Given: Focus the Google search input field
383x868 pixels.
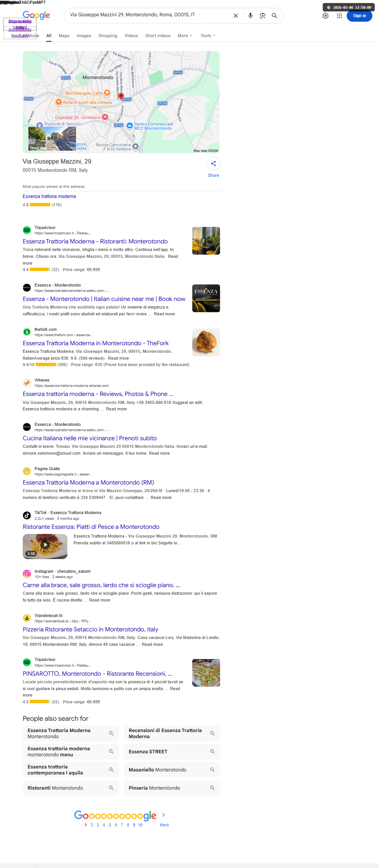Looking at the screenshot, I should click(x=149, y=15).
